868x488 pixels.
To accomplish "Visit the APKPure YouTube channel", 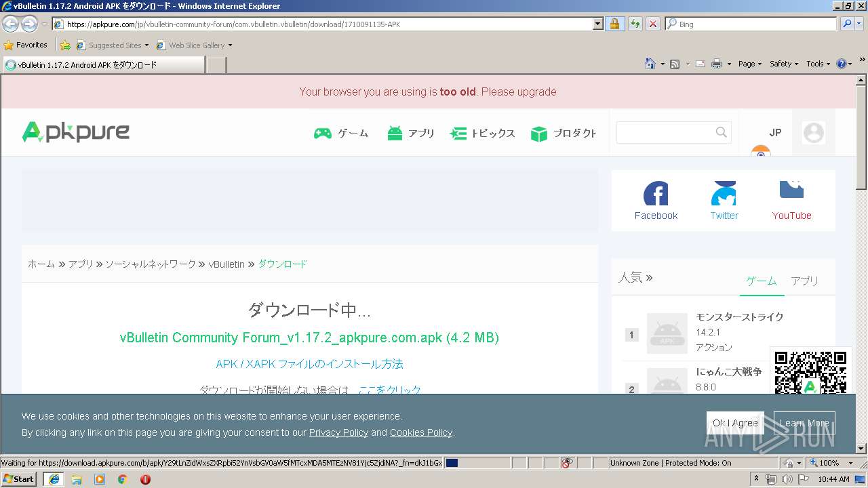I will 791,201.
